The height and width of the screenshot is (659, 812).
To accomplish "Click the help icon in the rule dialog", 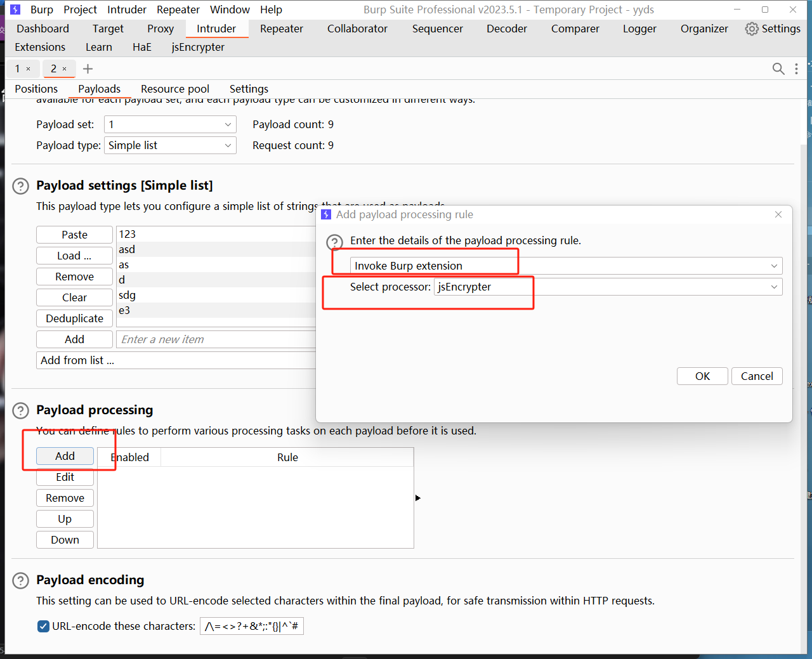I will 334,242.
